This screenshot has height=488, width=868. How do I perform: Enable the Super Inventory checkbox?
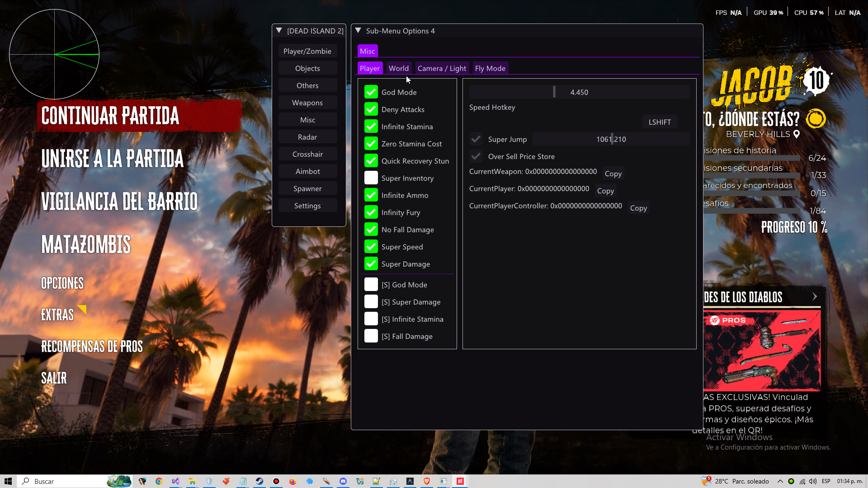pyautogui.click(x=371, y=178)
